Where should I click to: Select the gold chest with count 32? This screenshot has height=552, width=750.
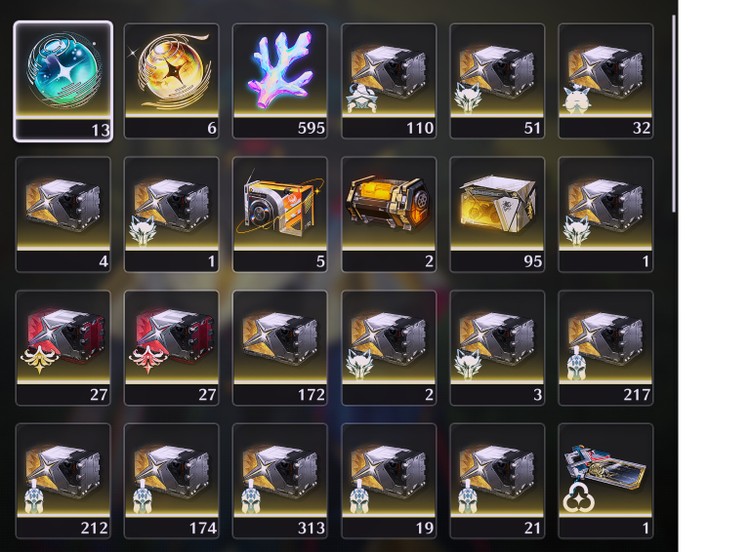tap(606, 81)
